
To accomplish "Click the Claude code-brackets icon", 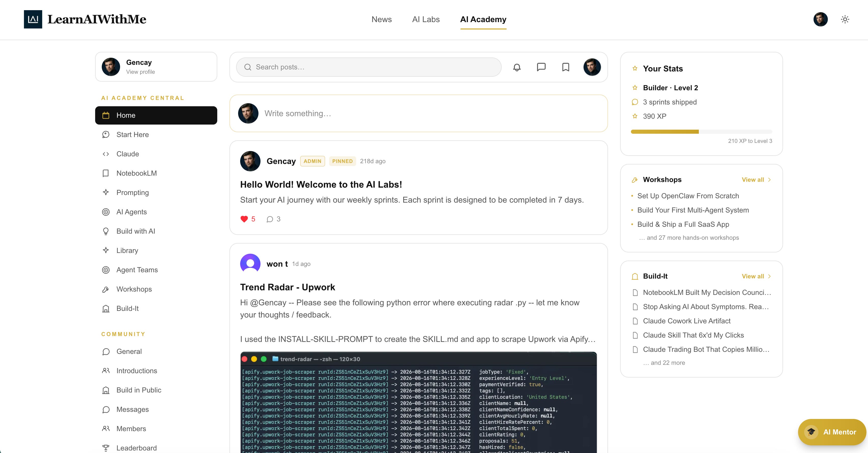I will [106, 154].
